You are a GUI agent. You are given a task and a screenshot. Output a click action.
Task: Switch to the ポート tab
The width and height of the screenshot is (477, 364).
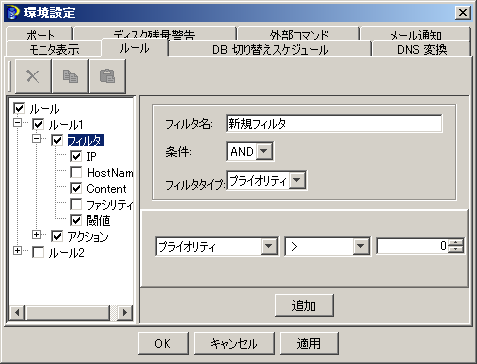point(40,34)
